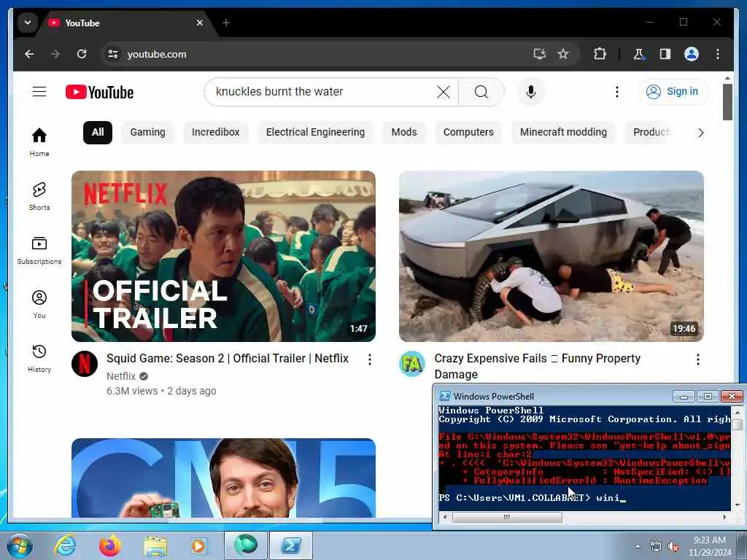Select the Computers filter chip
Image resolution: width=747 pixels, height=560 pixels.
tap(468, 133)
